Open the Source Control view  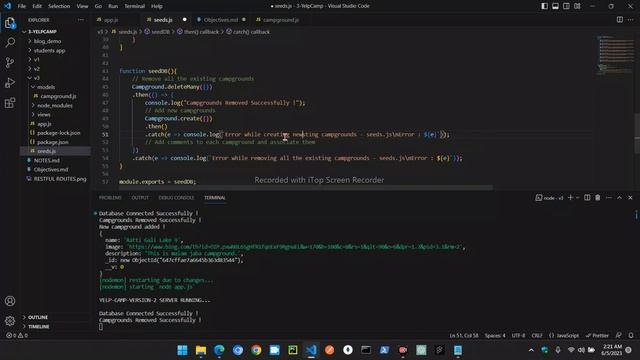click(10, 62)
